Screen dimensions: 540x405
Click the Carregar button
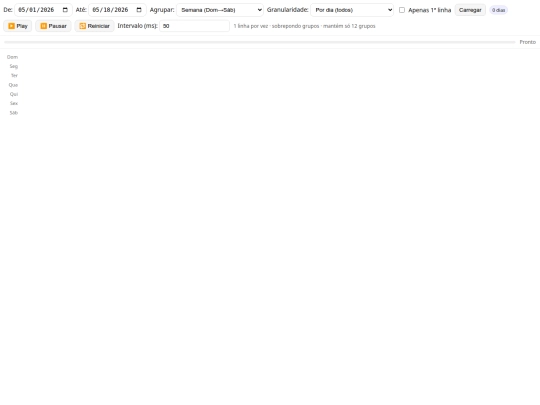pos(470,10)
